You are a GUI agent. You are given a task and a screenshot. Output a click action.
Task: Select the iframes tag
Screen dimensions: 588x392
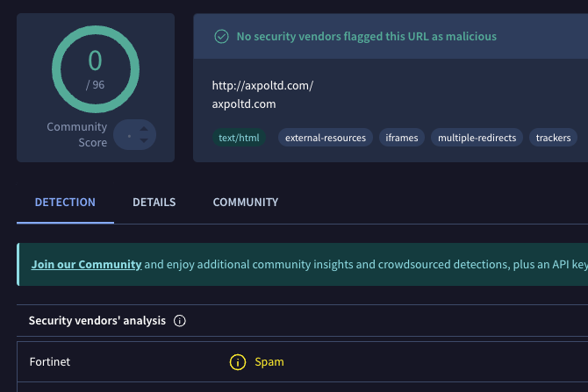tap(402, 138)
